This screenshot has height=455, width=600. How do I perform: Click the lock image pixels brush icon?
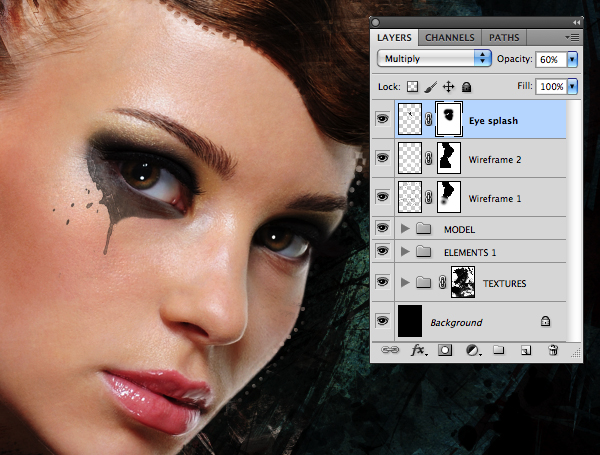coord(431,87)
